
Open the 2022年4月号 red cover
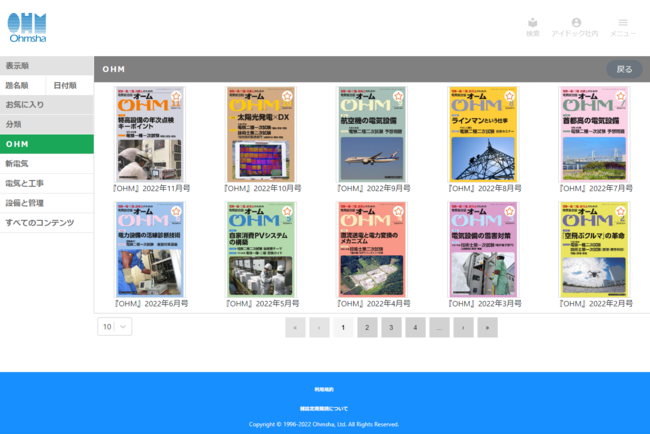tap(372, 250)
